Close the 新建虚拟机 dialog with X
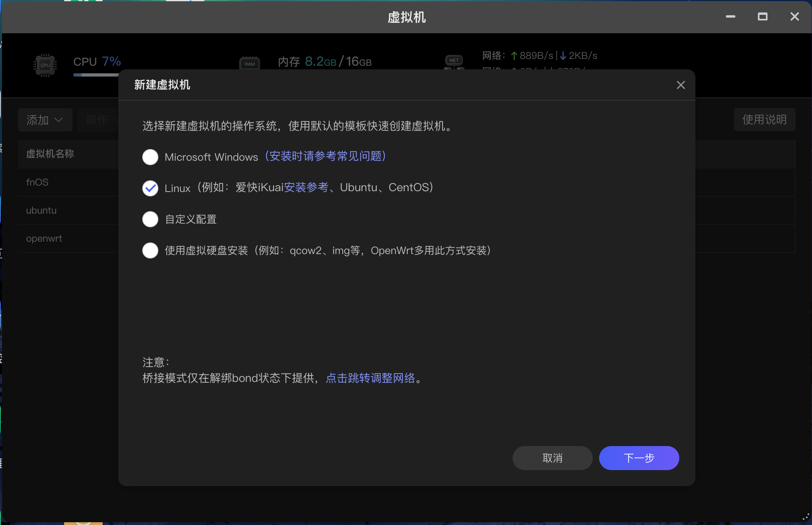This screenshot has width=812, height=525. click(681, 85)
